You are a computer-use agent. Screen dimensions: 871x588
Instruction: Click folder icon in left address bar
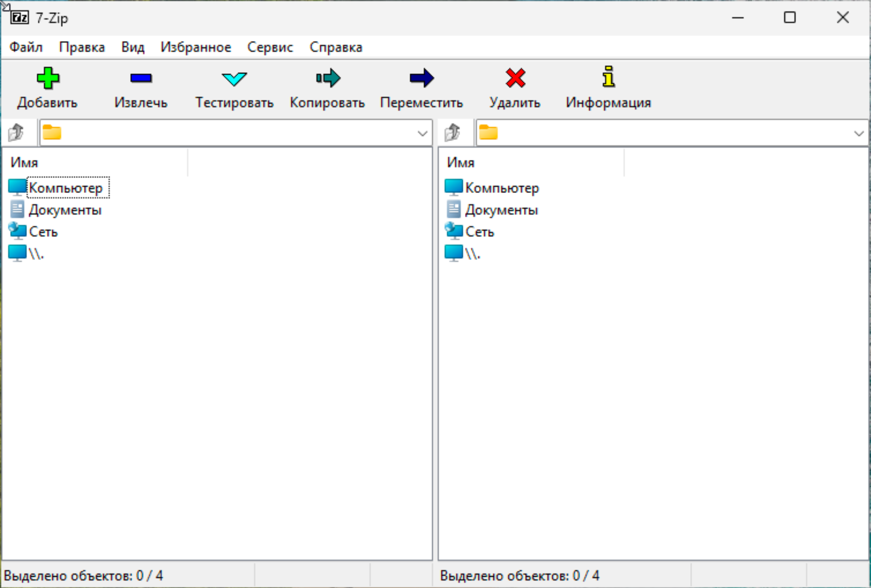pos(52,132)
